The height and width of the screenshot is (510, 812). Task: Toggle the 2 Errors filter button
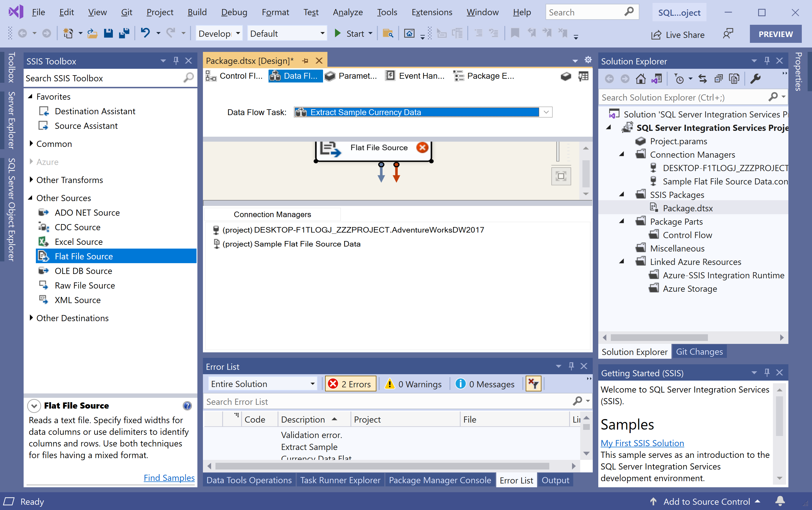coord(350,384)
